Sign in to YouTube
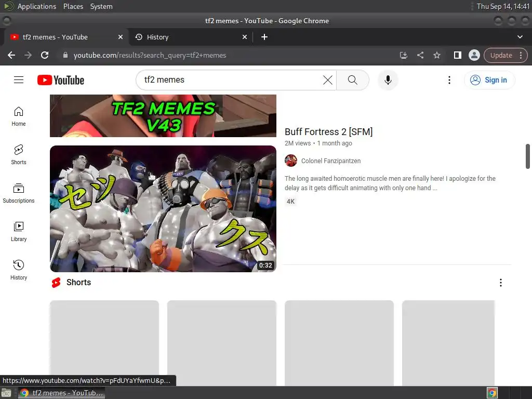 pos(489,80)
